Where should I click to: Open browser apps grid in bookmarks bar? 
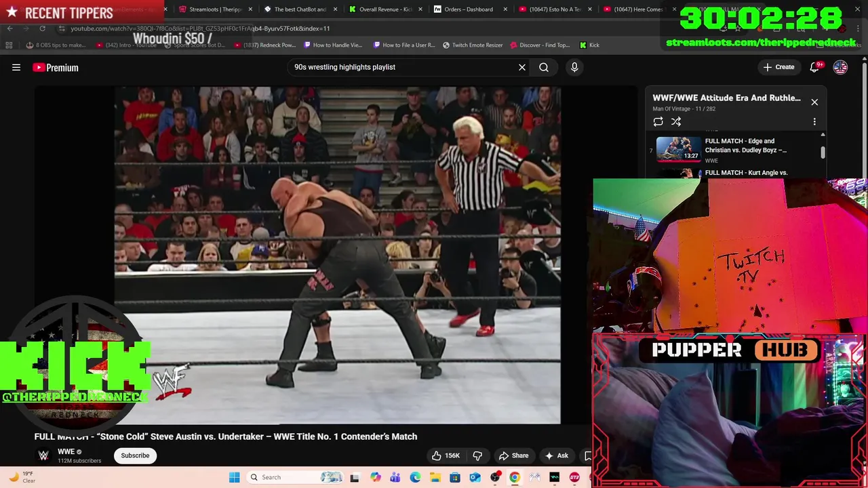[x=9, y=45]
